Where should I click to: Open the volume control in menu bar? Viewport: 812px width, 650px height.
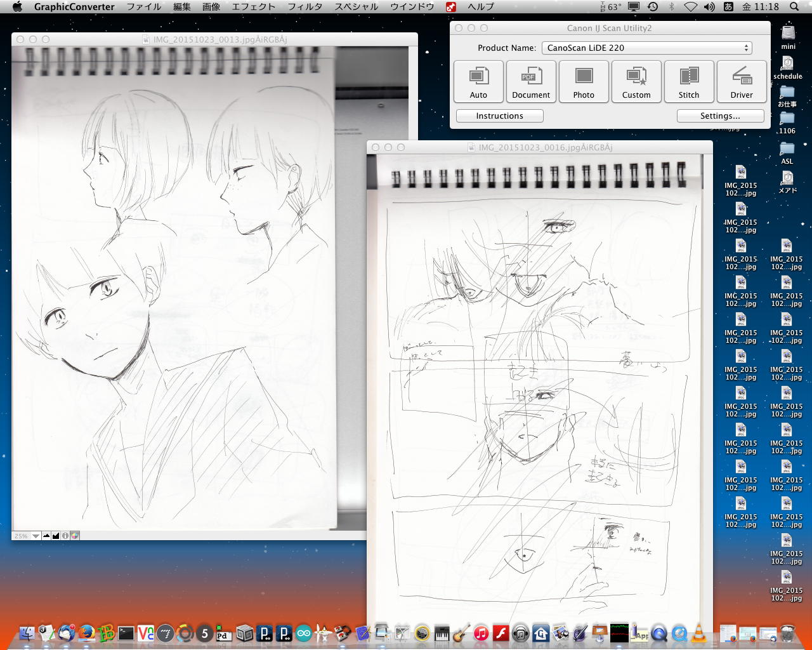pos(709,7)
